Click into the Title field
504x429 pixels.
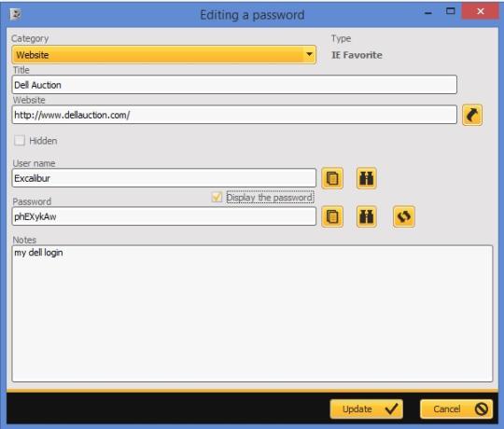coord(234,85)
